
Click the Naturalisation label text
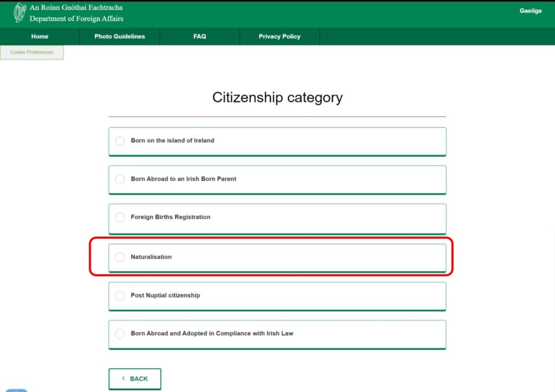pyautogui.click(x=151, y=257)
